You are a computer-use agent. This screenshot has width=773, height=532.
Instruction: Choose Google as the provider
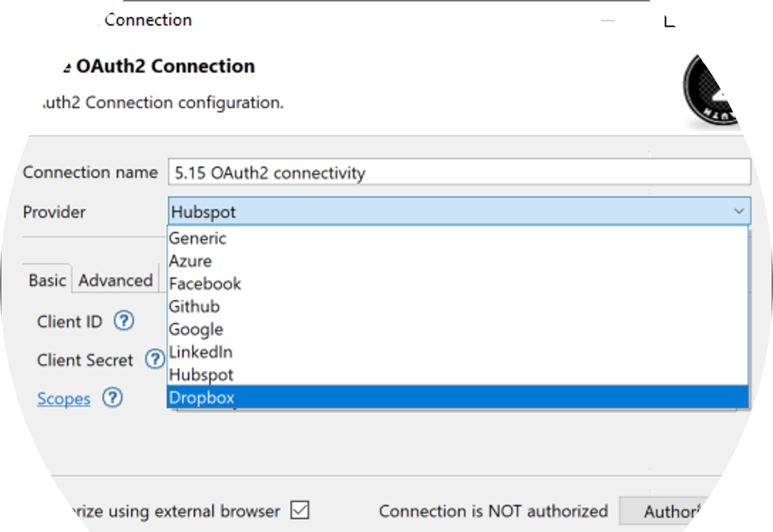point(196,330)
